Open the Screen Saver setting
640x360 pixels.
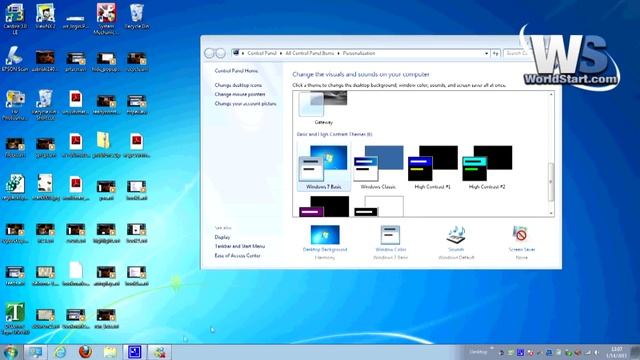coord(522,242)
